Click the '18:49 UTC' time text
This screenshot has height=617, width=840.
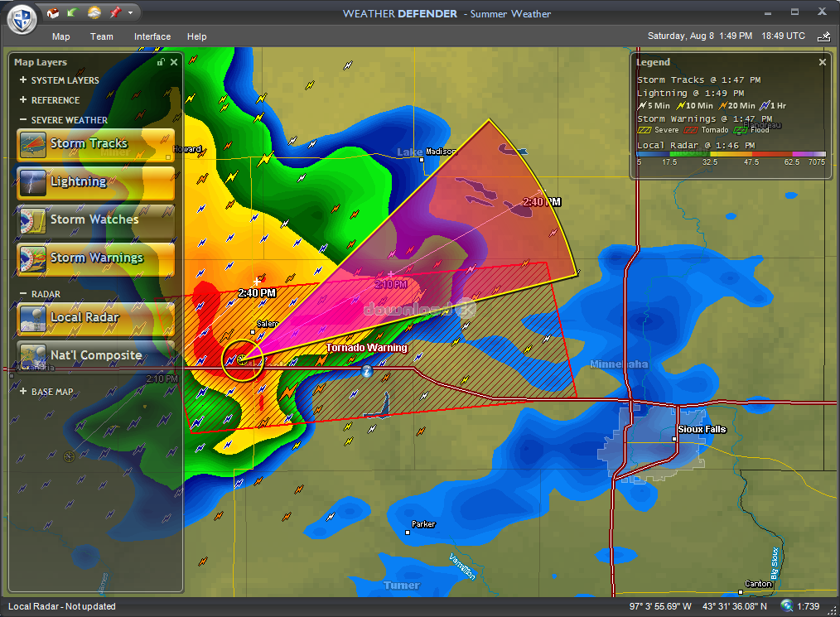point(783,36)
